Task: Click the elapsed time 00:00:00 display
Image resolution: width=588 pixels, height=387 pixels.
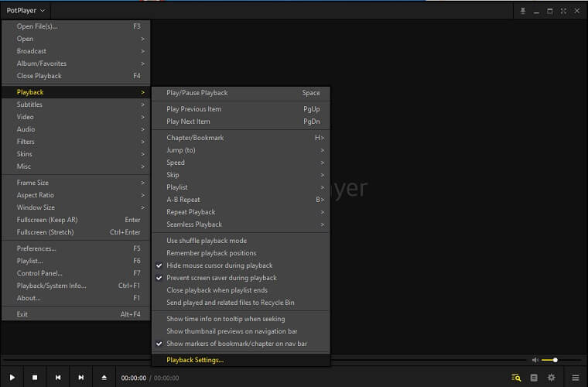Action: click(134, 378)
